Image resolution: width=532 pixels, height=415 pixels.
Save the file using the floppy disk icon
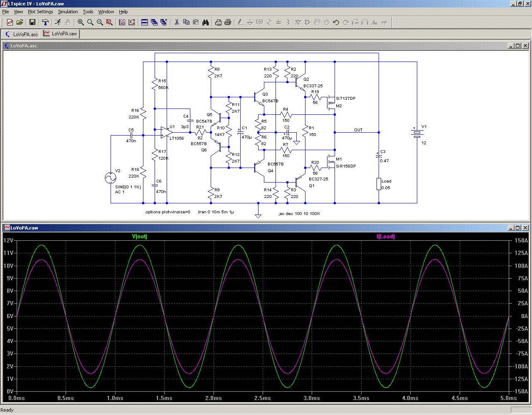click(x=32, y=22)
